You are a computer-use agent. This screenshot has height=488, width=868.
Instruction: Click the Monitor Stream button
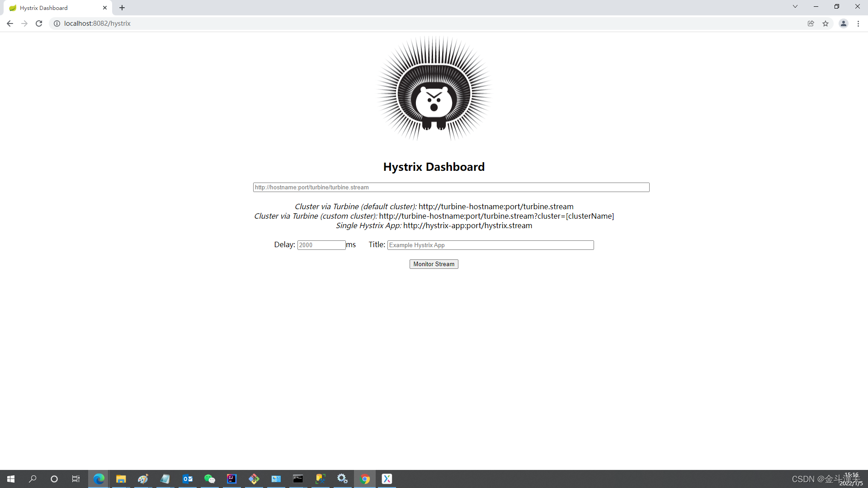[434, 264]
